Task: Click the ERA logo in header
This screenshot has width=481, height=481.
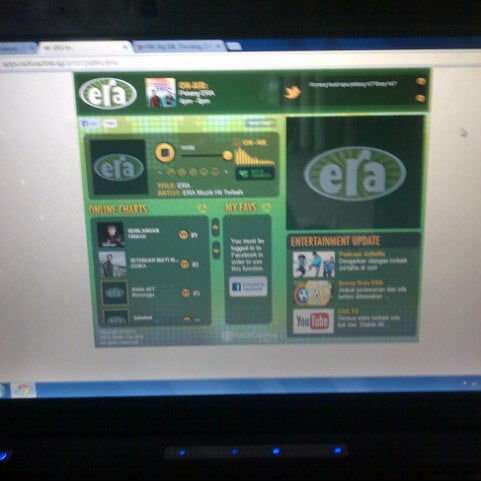Action: tap(108, 94)
